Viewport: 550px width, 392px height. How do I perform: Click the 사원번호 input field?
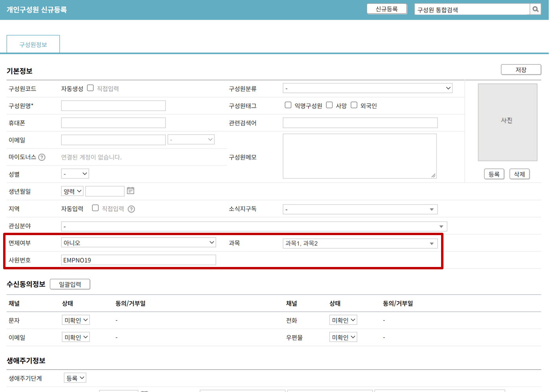pos(138,260)
